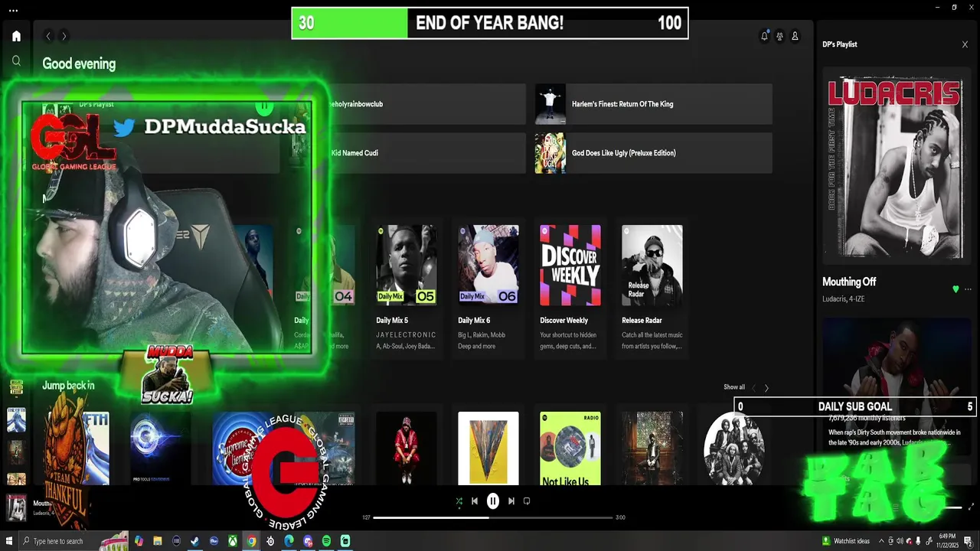This screenshot has height=551, width=980.
Task: Go forward using Spotify's forward arrow
Action: pos(64,36)
